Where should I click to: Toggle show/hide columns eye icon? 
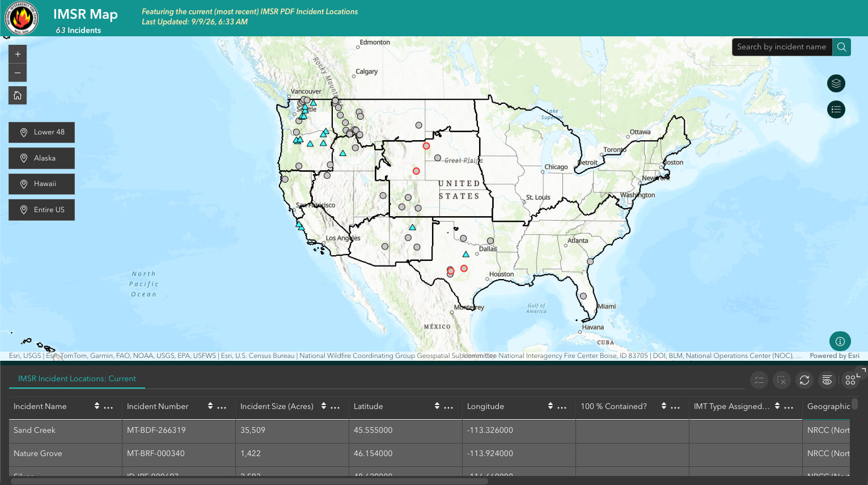[x=827, y=380]
